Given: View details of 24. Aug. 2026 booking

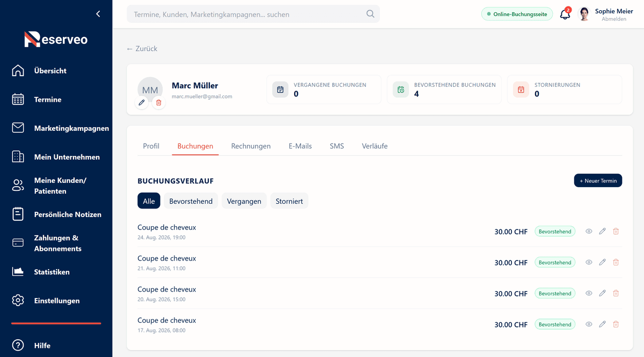Looking at the screenshot, I should 589,231.
